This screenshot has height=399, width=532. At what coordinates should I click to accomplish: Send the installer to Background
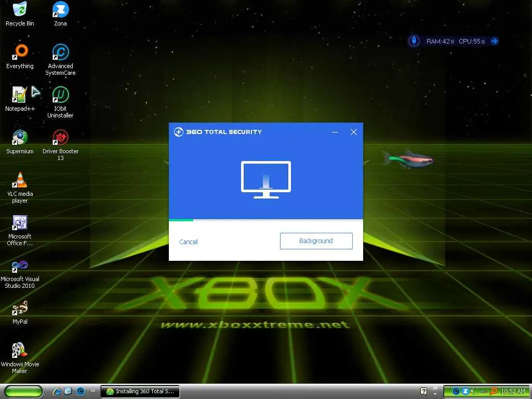click(x=316, y=241)
